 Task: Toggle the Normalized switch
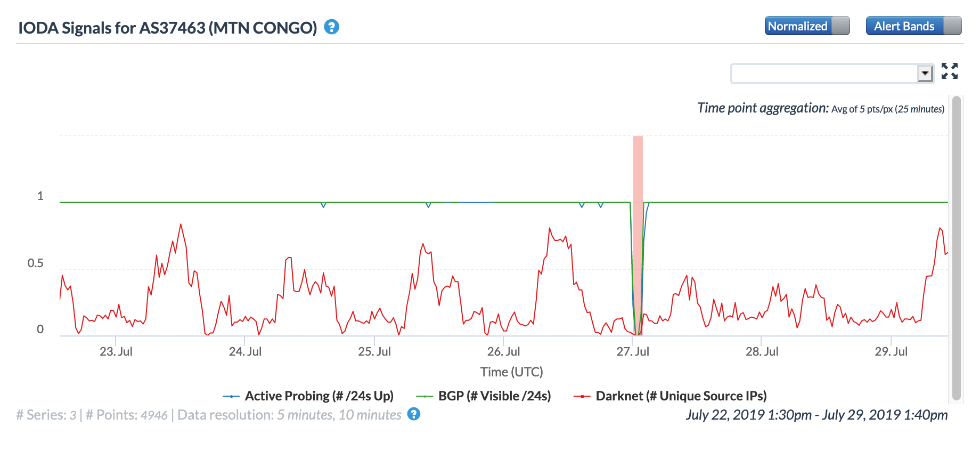tap(806, 26)
